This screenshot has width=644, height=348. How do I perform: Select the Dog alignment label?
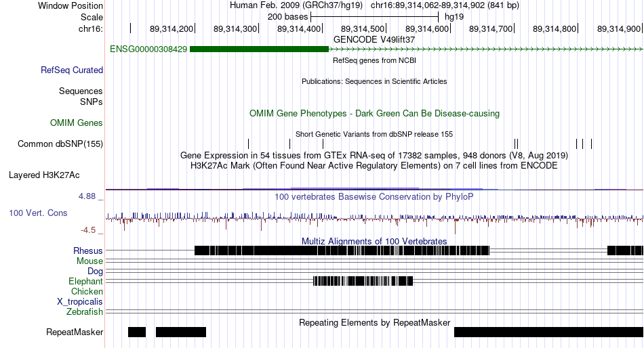point(96,271)
